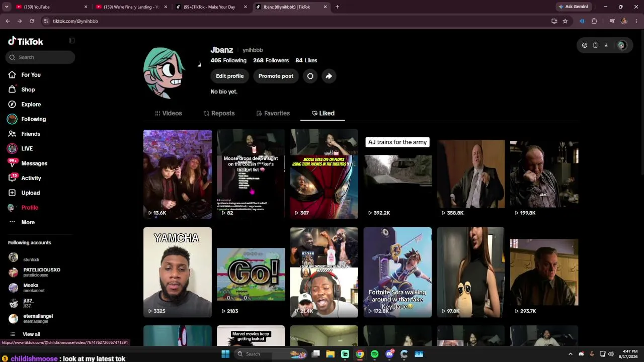Image resolution: width=644 pixels, height=362 pixels.
Task: Click the mobile app phone icon
Action: (595, 45)
